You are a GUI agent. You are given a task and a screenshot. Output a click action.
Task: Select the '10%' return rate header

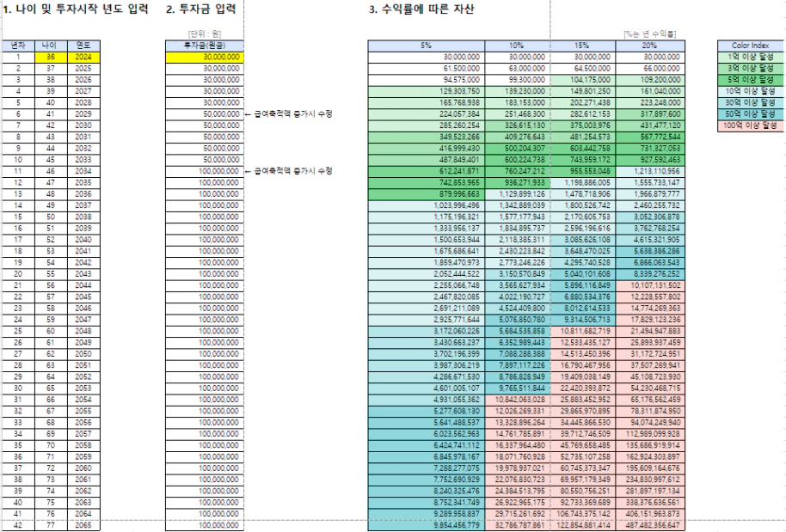point(517,46)
